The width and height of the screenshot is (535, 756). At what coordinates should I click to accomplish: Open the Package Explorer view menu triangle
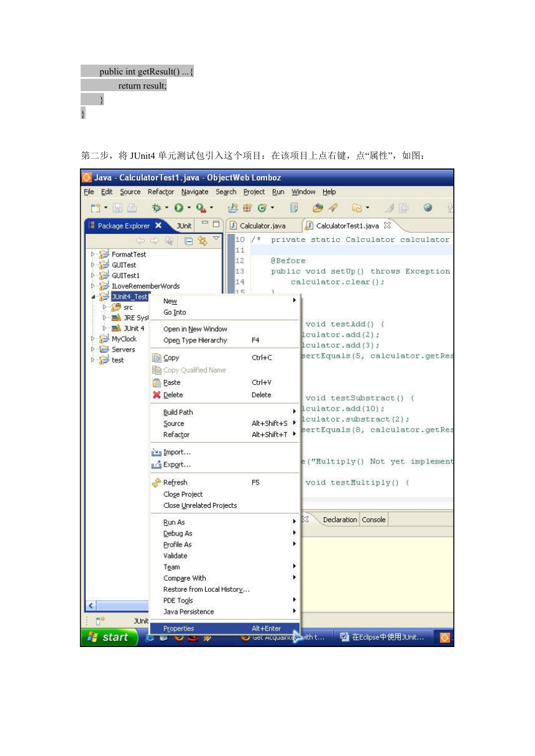coord(216,239)
